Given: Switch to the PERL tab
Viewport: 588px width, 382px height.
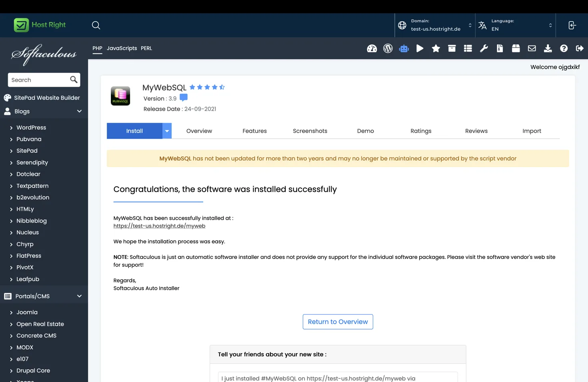Looking at the screenshot, I should click(146, 48).
